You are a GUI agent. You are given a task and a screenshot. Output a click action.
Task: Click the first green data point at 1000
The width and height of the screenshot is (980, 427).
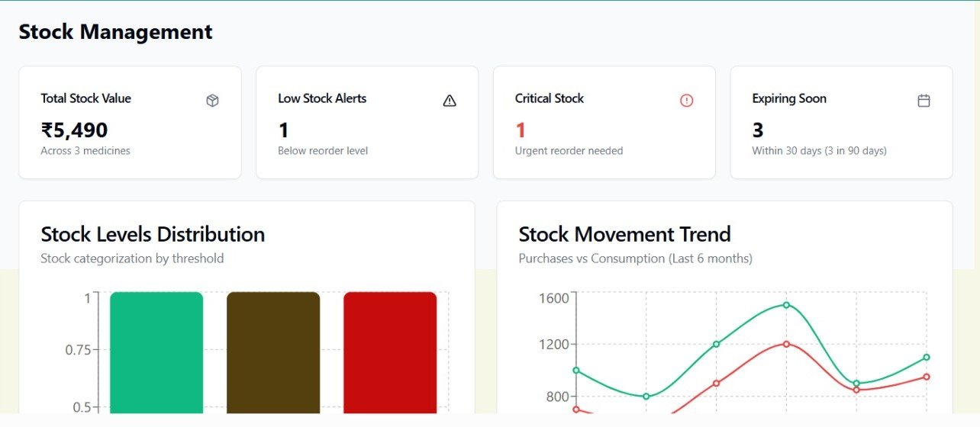(x=576, y=371)
